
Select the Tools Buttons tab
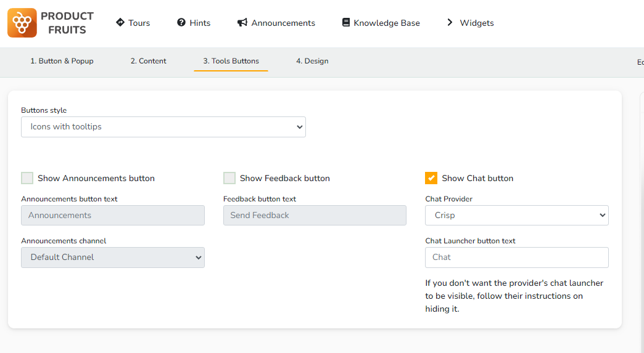pos(231,61)
